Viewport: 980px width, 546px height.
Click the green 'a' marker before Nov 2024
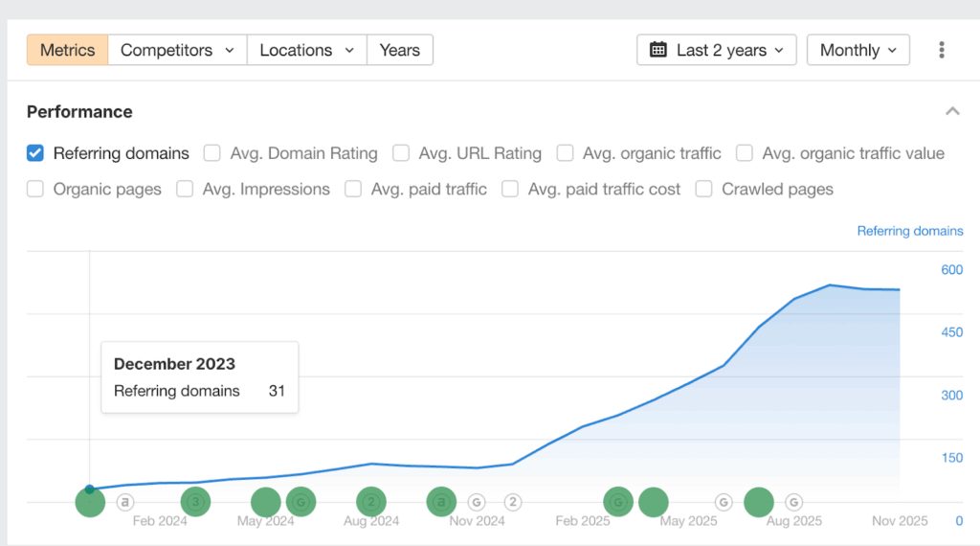(x=441, y=501)
